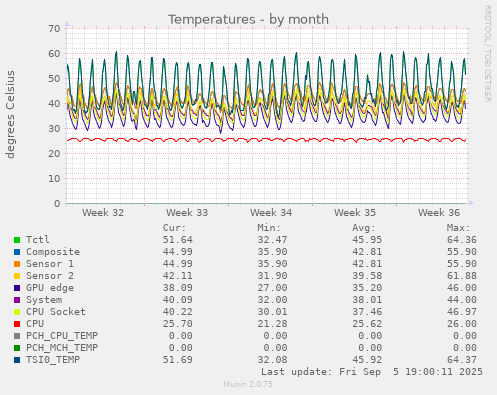Select the TSI0_TEMP legend label
This screenshot has width=497, height=395.
(53, 360)
